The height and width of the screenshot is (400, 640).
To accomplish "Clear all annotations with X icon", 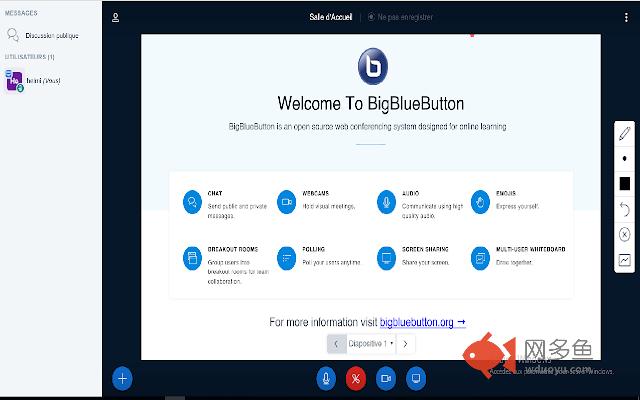I will (x=624, y=235).
